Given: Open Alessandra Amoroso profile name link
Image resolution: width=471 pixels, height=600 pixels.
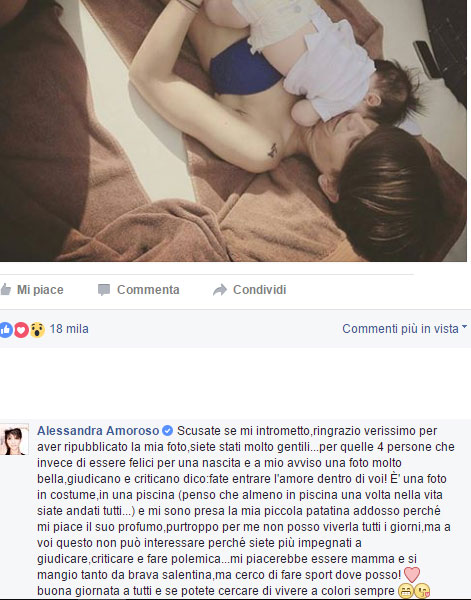Looking at the screenshot, I should pos(98,431).
